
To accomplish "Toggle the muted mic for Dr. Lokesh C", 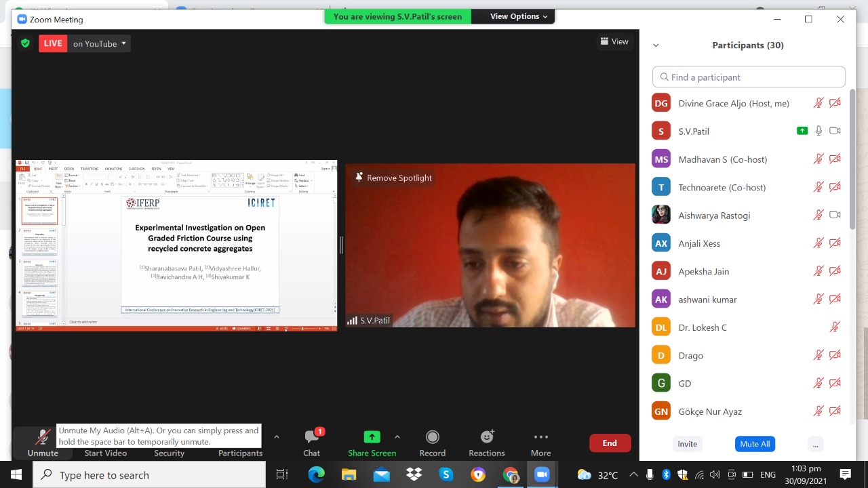I will pyautogui.click(x=835, y=327).
